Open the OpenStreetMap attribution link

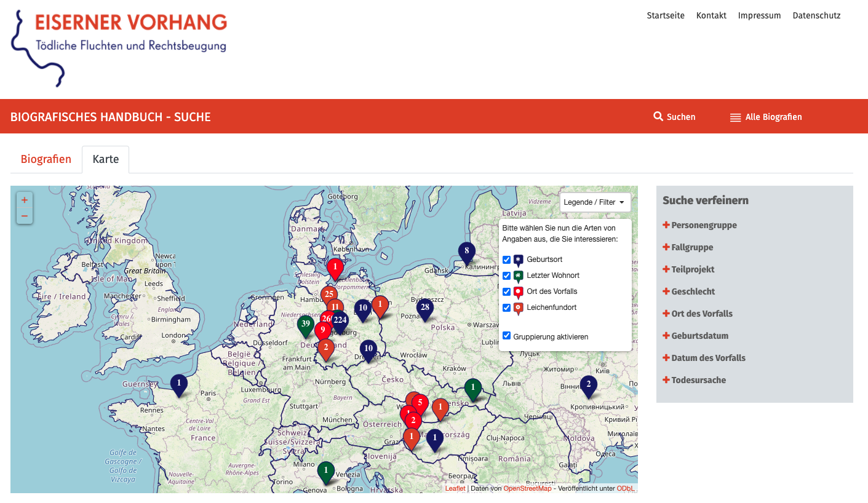(x=527, y=488)
